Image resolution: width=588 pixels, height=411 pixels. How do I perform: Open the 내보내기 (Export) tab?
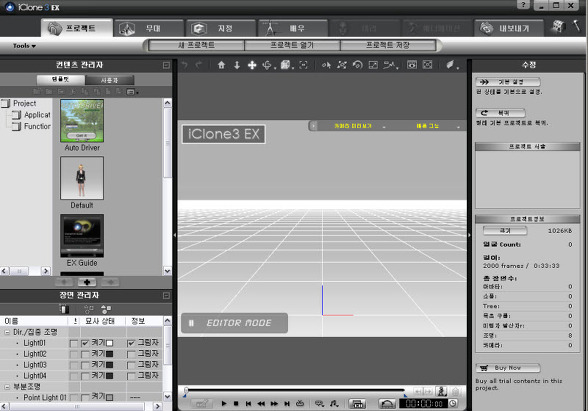(x=508, y=28)
